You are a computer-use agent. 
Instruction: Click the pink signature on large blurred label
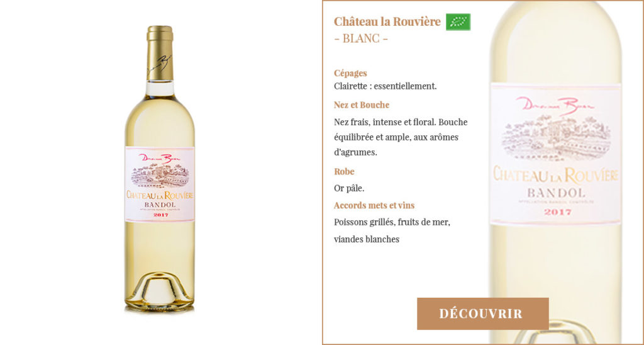click(555, 106)
